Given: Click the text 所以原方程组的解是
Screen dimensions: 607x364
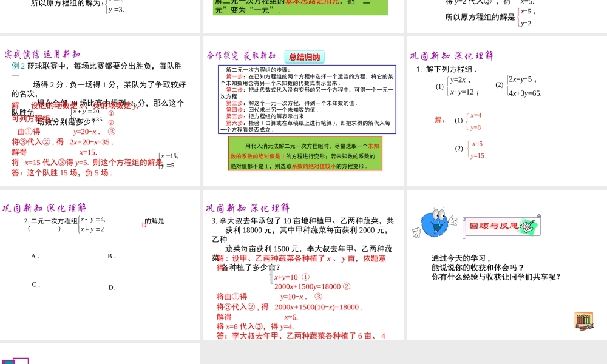Looking at the screenshot, I should pyautogui.click(x=480, y=17).
